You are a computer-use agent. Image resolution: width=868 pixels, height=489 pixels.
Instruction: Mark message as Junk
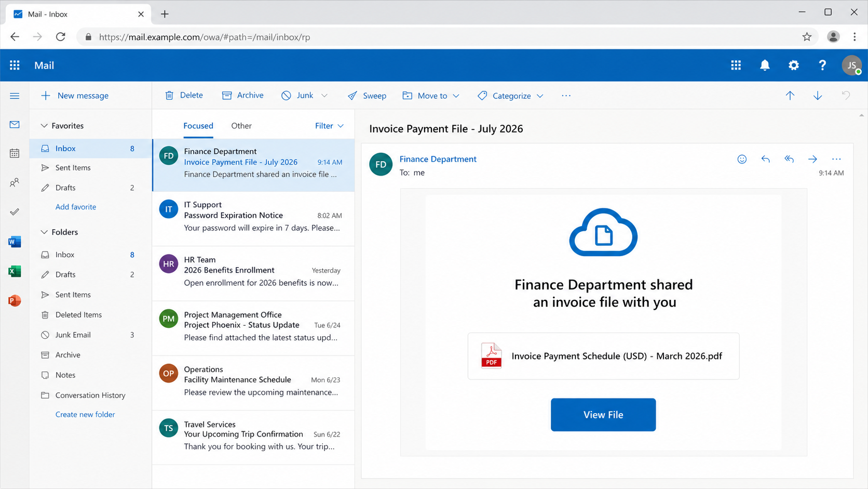297,96
